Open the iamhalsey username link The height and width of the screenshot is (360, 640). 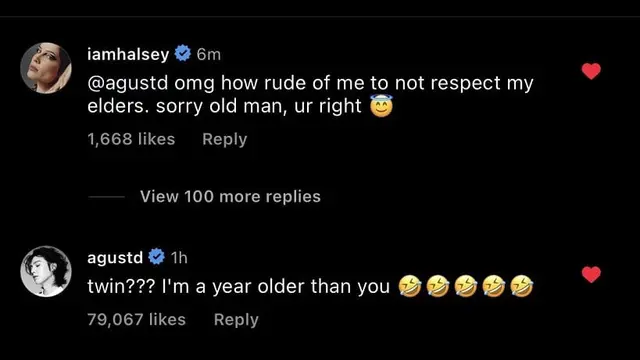point(128,54)
